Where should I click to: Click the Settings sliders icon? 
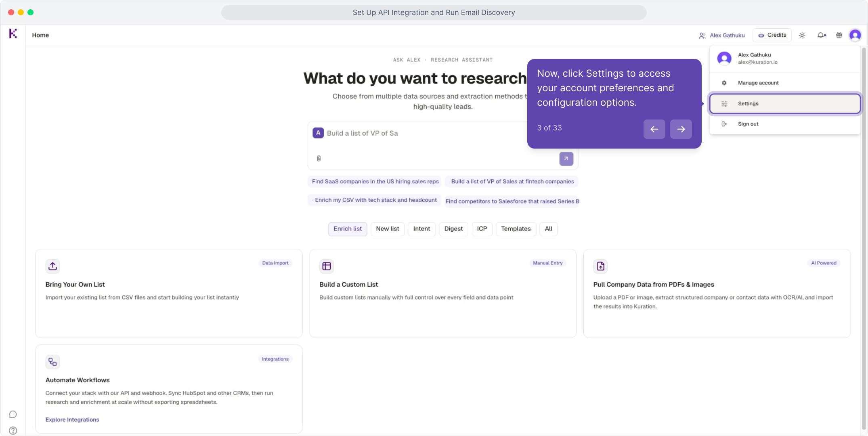click(x=724, y=104)
